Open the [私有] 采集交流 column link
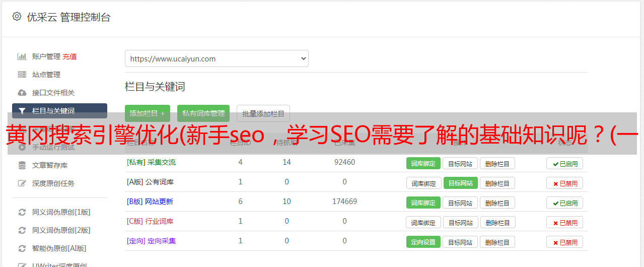This screenshot has height=267, width=644. 152,162
